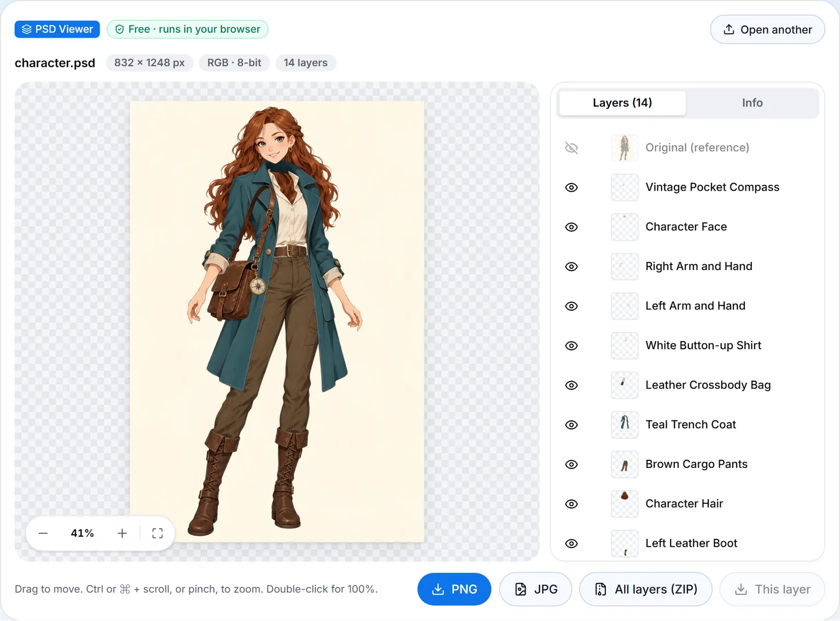
Task: Show the hidden Original (reference) layer
Action: [x=571, y=148]
